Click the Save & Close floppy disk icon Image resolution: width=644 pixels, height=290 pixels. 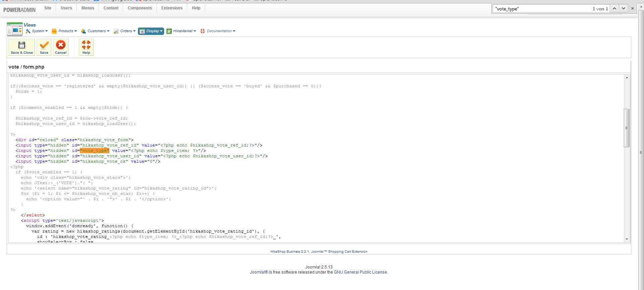click(22, 45)
